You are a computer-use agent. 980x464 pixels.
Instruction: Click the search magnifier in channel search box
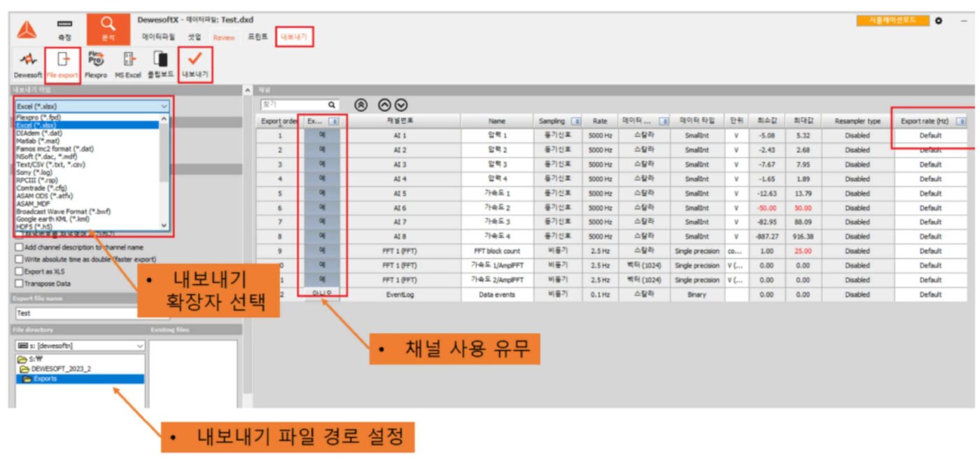point(332,104)
